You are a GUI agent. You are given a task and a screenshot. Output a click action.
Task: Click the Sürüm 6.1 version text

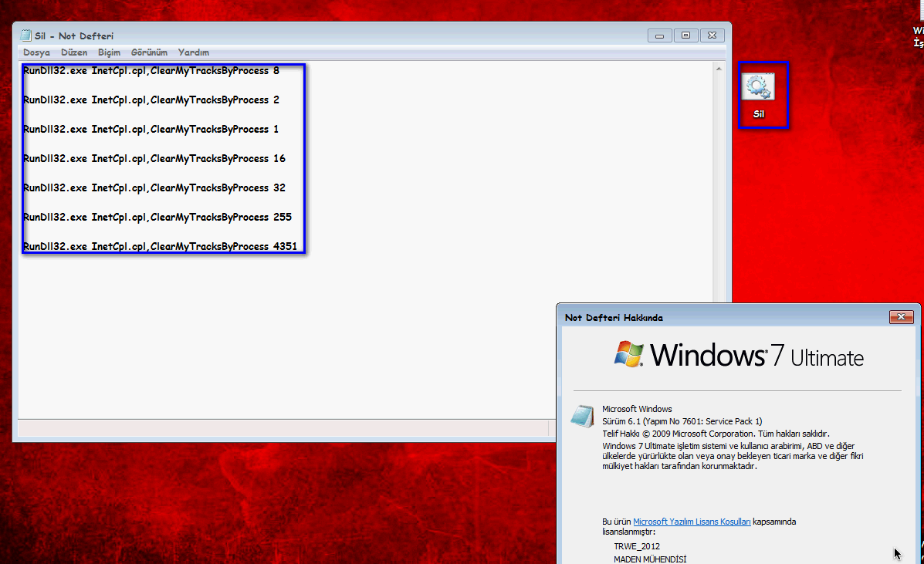point(682,421)
